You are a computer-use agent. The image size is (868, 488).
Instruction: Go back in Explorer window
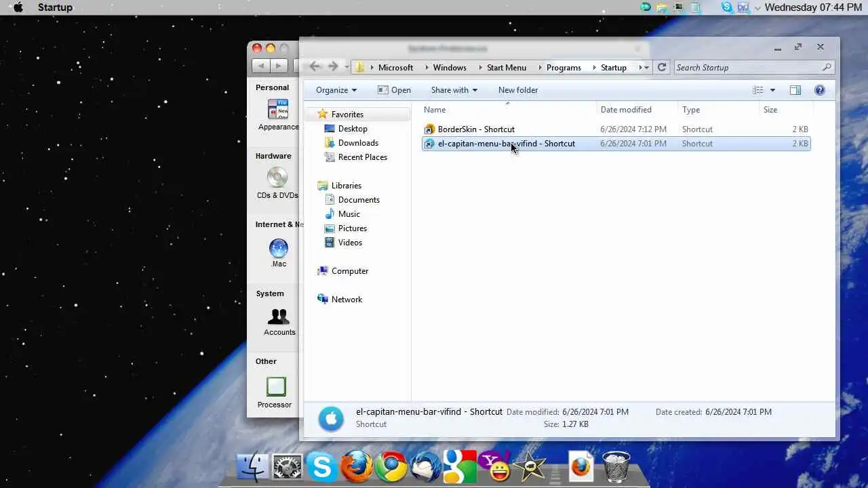[315, 66]
